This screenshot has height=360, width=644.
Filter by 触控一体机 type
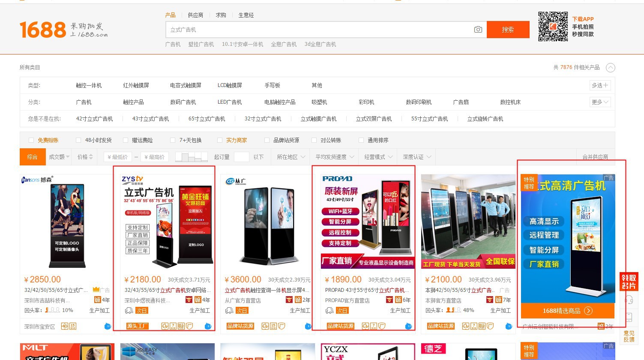click(x=89, y=85)
